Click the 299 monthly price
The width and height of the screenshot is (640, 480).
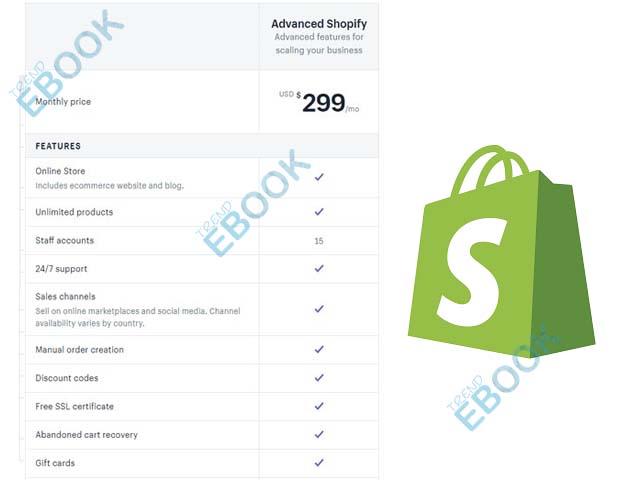click(324, 102)
